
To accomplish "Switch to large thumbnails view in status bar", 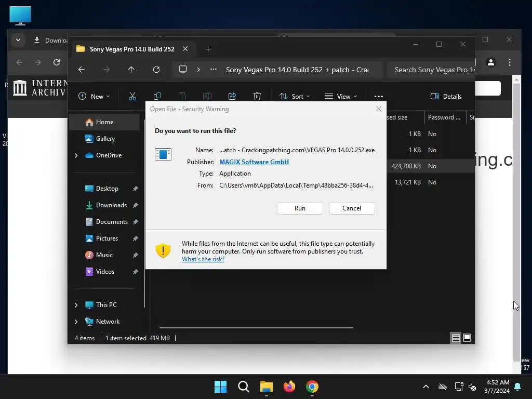I will [x=467, y=338].
